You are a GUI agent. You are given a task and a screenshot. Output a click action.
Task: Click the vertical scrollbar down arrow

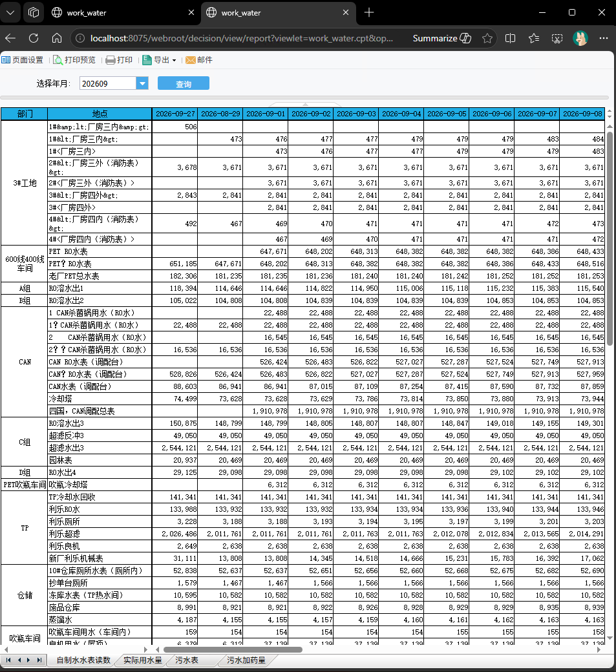click(x=610, y=638)
